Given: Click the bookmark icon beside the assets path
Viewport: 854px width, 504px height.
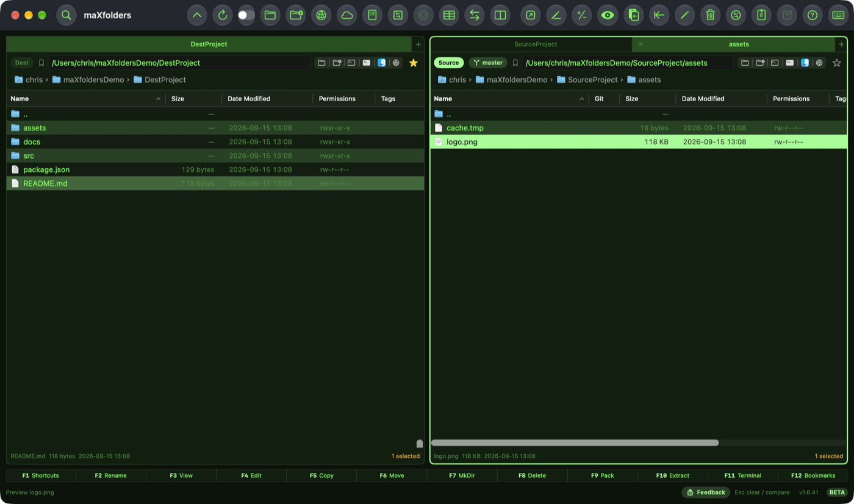Looking at the screenshot, I should click(515, 63).
